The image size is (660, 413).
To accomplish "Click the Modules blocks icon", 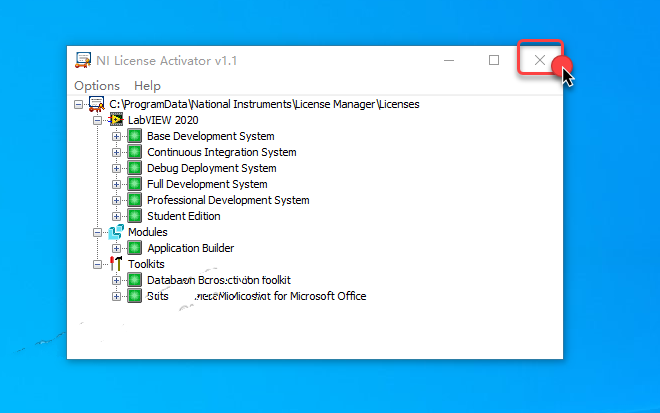I will coord(116,232).
